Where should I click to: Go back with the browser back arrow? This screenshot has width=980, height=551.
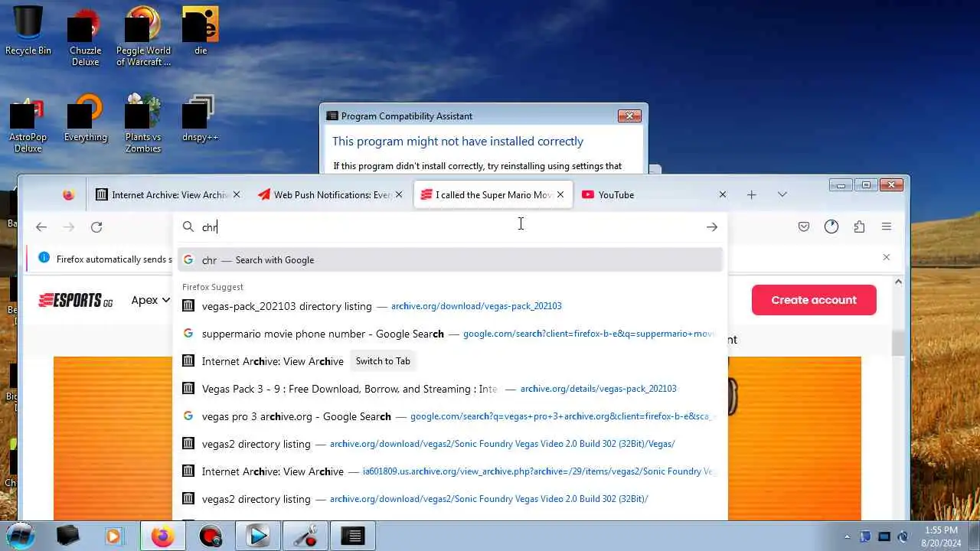point(41,227)
